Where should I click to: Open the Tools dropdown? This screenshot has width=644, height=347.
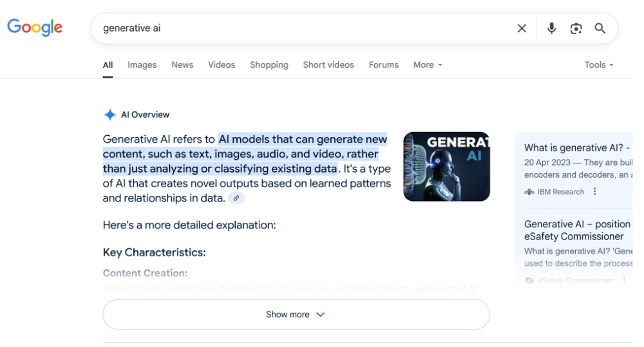coord(599,65)
